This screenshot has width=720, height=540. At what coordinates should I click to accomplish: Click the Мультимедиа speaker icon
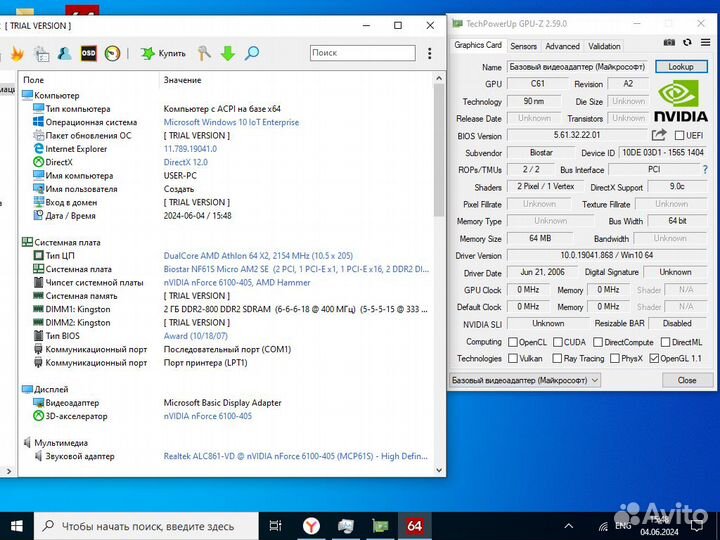coord(27,443)
